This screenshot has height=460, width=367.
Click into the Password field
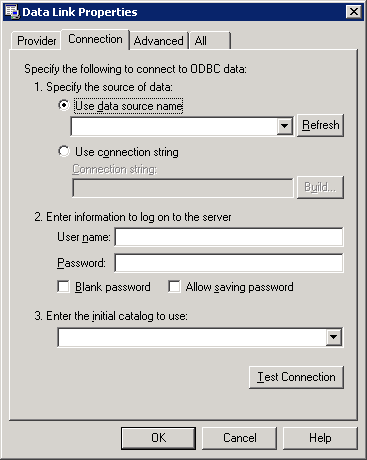(229, 263)
